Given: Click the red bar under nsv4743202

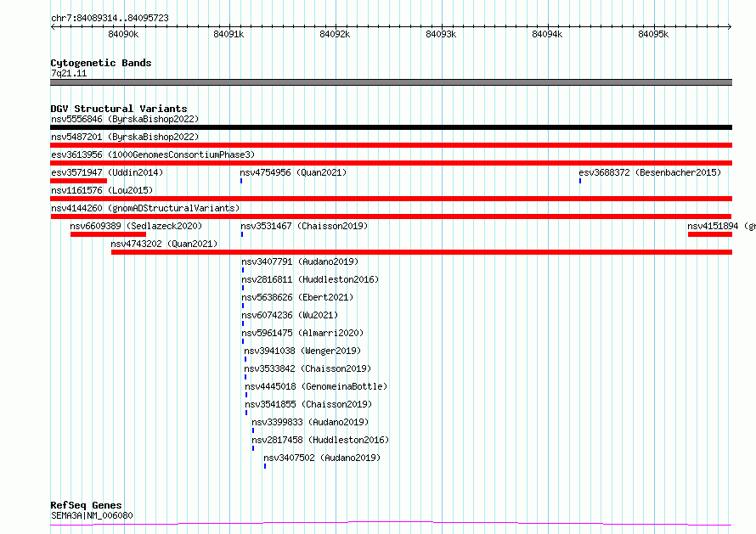Looking at the screenshot, I should (422, 252).
